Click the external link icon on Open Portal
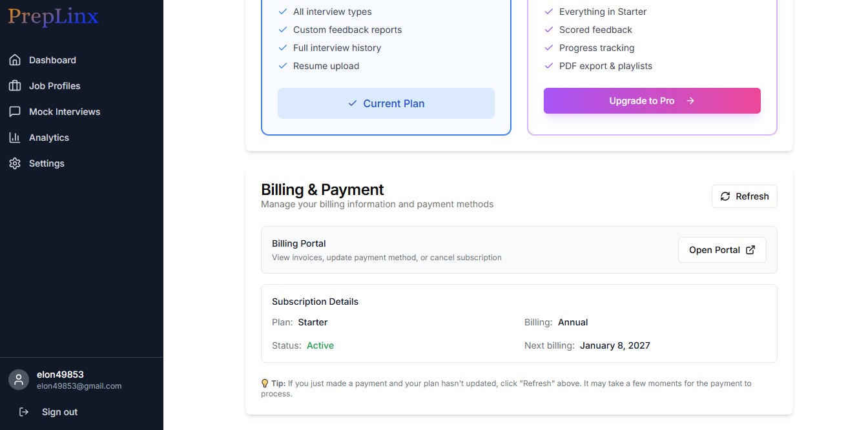 point(750,250)
